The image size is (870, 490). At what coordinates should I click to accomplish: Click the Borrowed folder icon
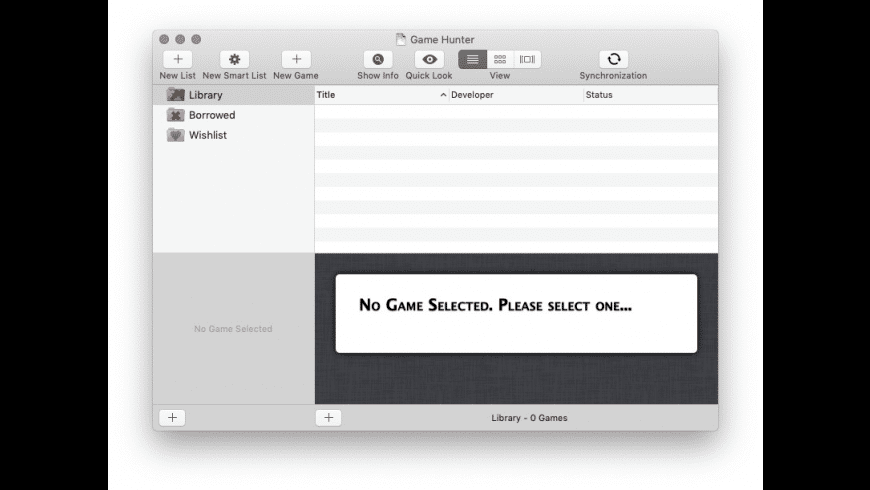(x=175, y=115)
